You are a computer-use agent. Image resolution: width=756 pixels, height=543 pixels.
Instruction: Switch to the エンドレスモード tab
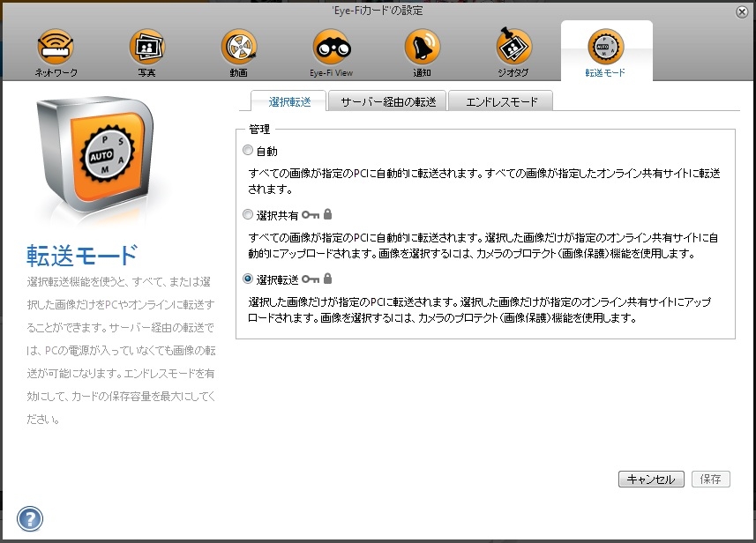501,101
